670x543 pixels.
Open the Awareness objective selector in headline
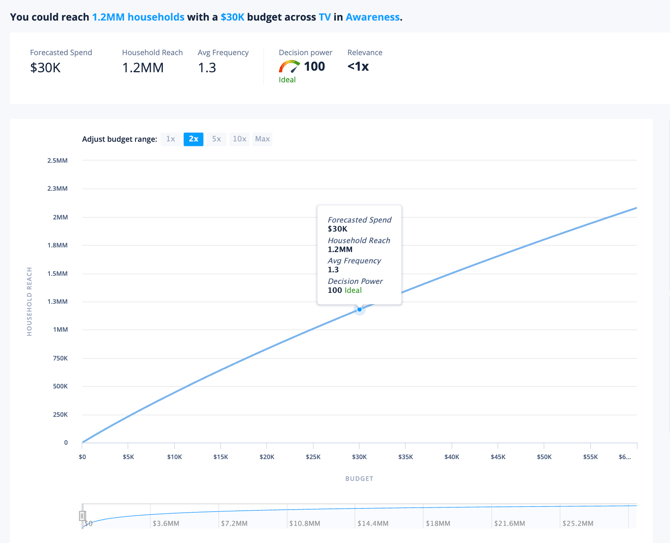372,17
